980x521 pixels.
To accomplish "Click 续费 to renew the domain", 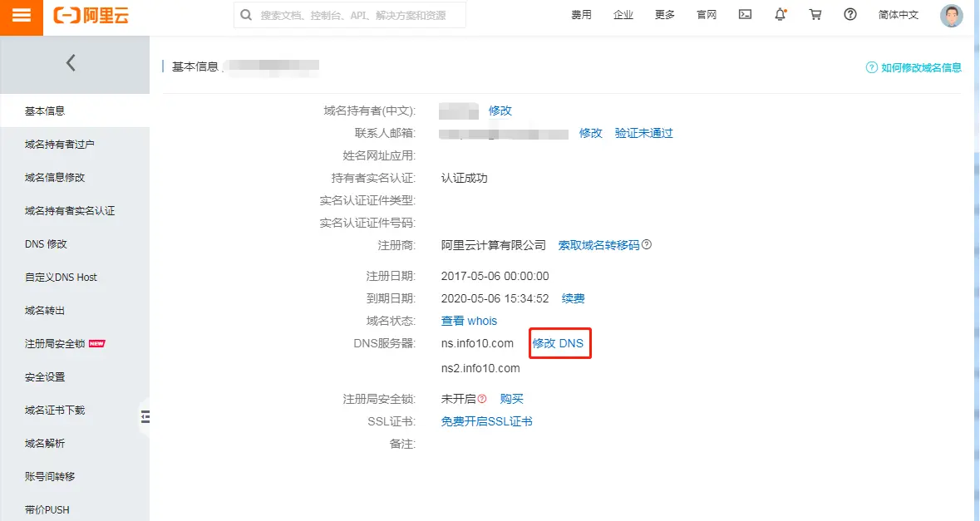I will 573,298.
